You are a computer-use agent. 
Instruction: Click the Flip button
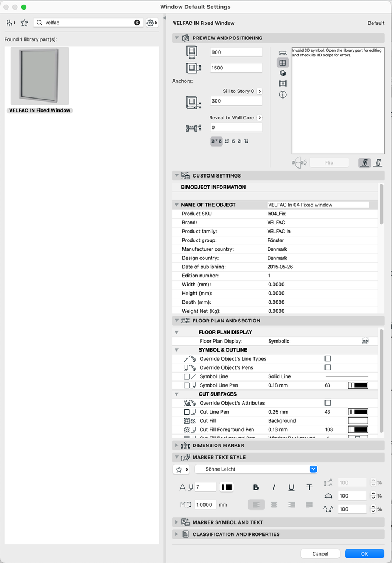click(x=329, y=163)
